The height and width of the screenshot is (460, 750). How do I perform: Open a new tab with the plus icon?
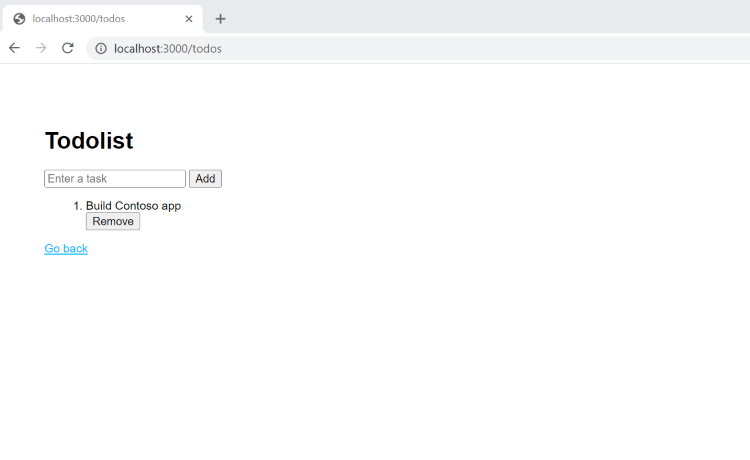point(220,19)
